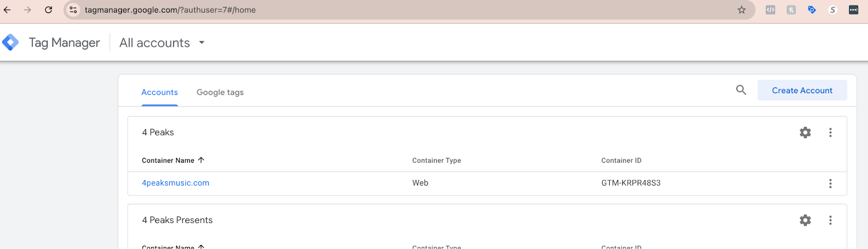This screenshot has width=868, height=249.
Task: Go back using the browser back arrow
Action: point(7,10)
